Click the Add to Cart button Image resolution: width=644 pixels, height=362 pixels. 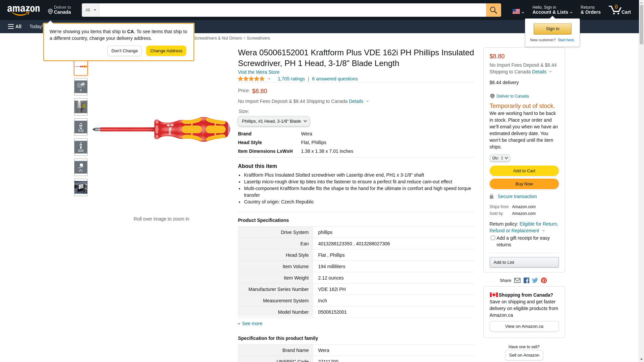[524, 171]
